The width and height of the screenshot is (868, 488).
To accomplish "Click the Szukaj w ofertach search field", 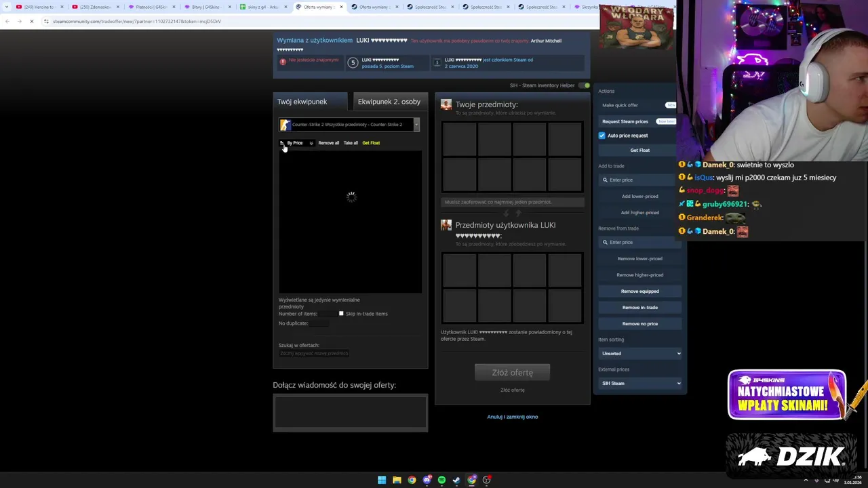I will click(x=313, y=353).
